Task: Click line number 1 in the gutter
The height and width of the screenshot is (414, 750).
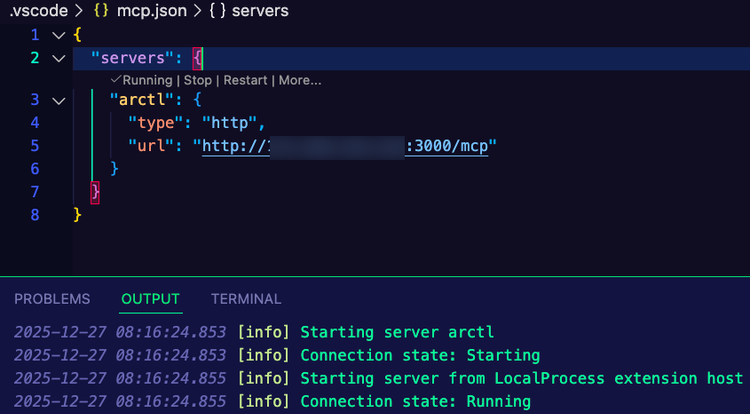Action: click(x=35, y=35)
